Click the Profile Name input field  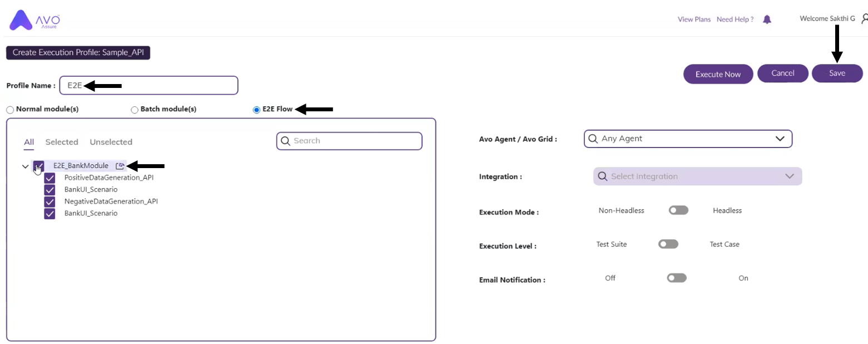(x=149, y=85)
